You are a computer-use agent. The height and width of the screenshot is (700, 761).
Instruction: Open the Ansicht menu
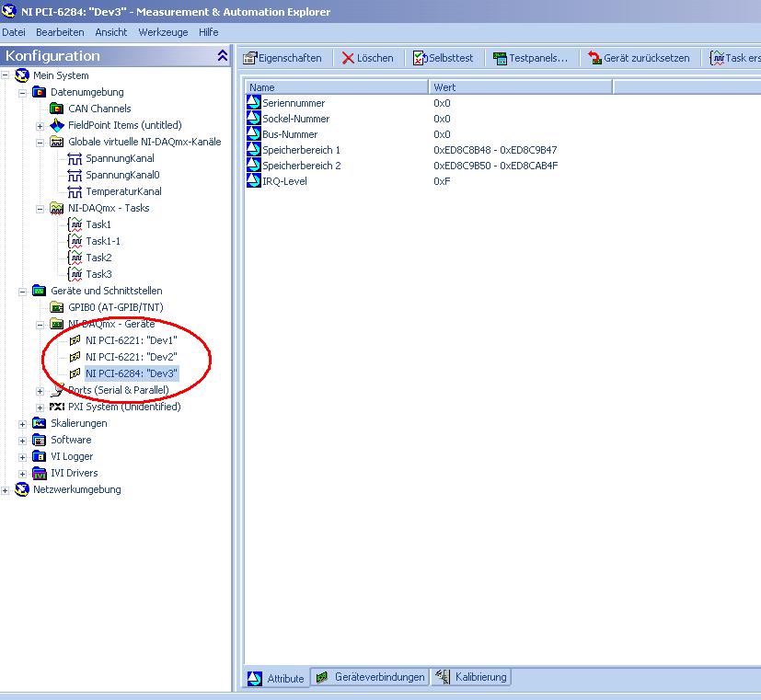coord(111,32)
